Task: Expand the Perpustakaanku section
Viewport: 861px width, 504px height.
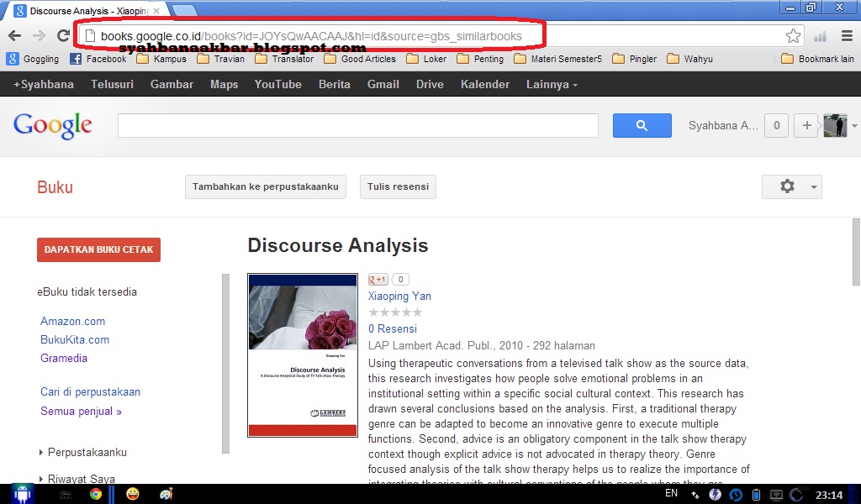Action: pyautogui.click(x=83, y=453)
